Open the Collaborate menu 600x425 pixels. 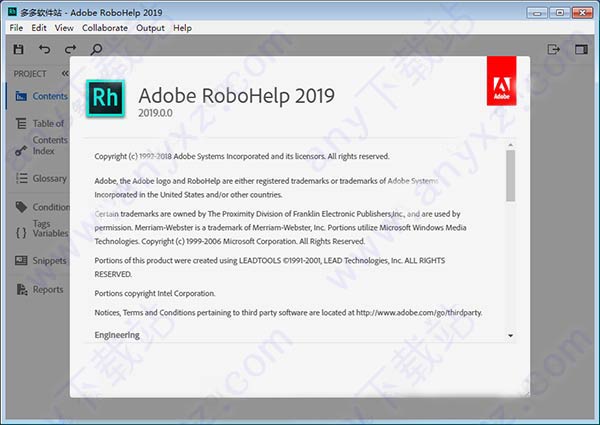(105, 28)
